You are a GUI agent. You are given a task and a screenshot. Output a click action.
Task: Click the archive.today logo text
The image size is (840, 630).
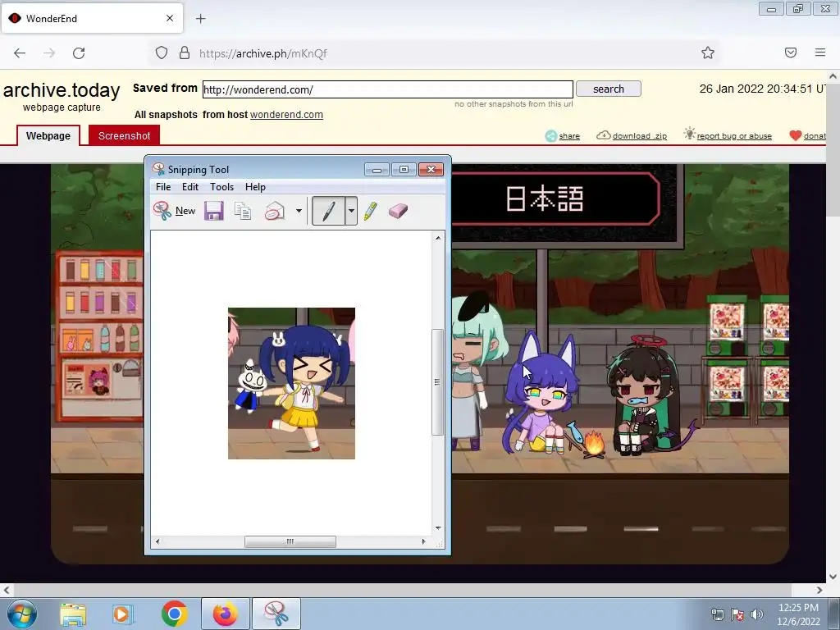[62, 90]
